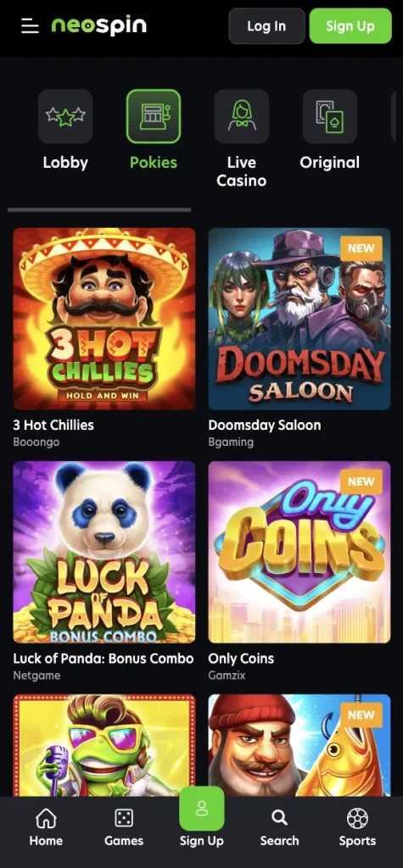
Task: Click the Log In button
Action: (x=266, y=26)
